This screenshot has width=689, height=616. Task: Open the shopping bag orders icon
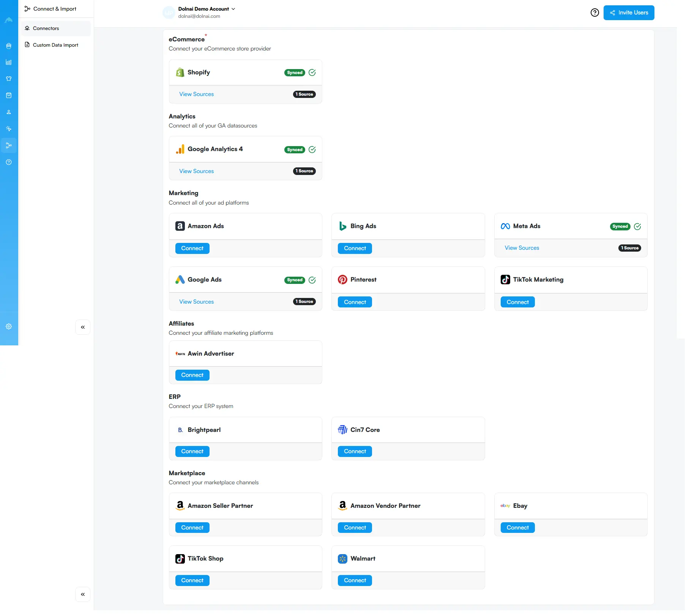coord(9,95)
